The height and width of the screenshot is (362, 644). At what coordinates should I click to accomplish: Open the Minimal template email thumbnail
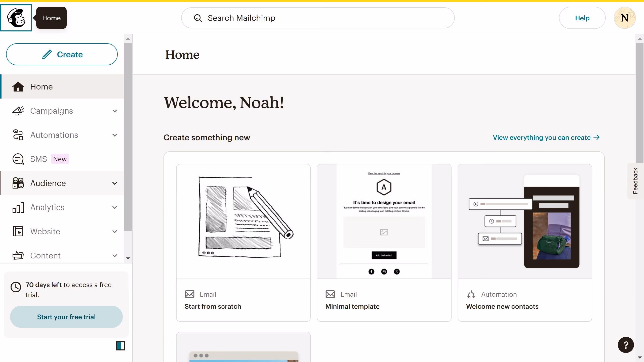tap(384, 221)
